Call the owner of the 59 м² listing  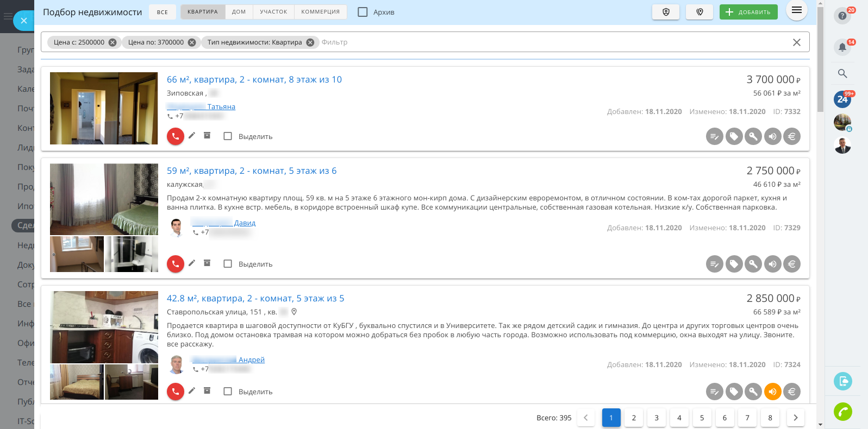tap(175, 264)
